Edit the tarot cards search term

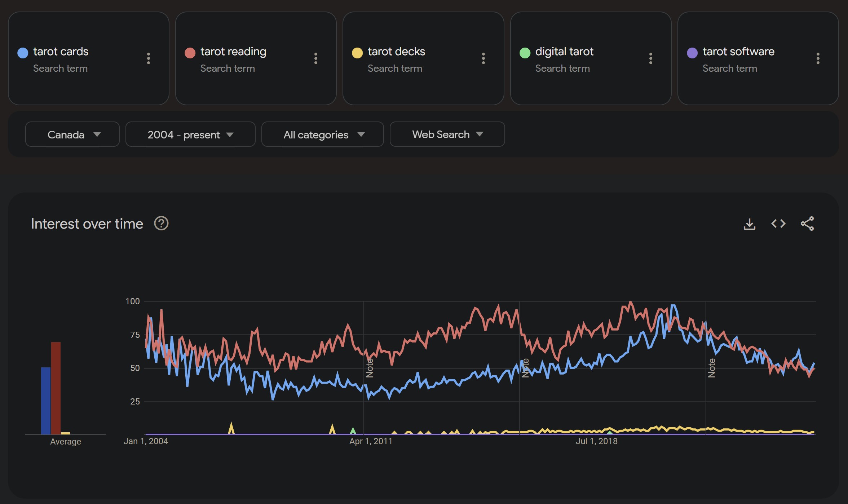61,52
